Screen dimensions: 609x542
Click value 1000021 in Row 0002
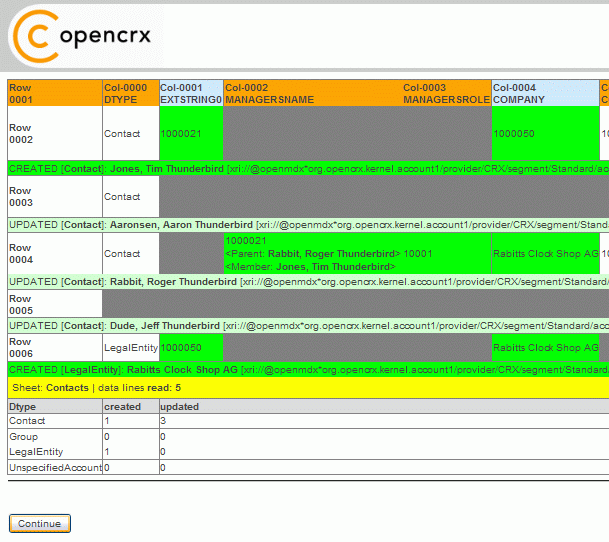181,134
